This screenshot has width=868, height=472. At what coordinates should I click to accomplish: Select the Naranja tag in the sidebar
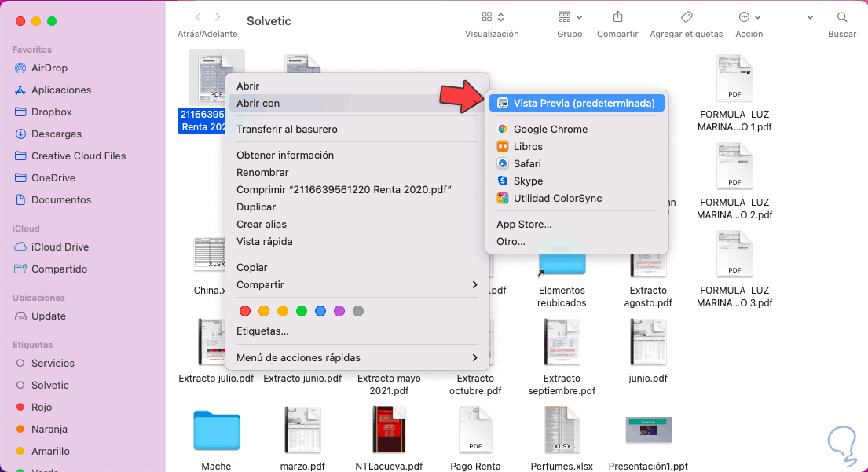pyautogui.click(x=42, y=429)
